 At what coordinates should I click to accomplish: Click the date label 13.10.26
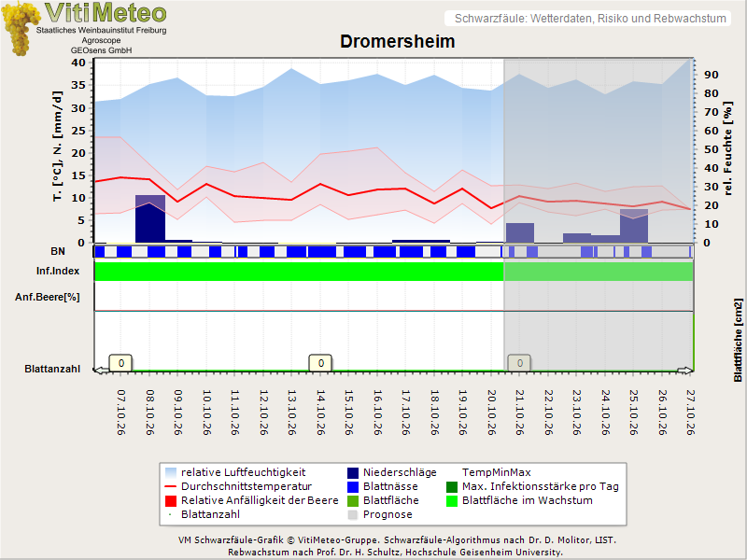coord(291,413)
